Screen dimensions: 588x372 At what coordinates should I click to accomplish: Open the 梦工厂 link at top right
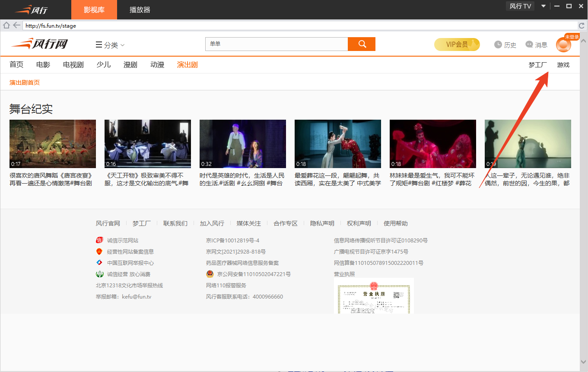pyautogui.click(x=537, y=65)
